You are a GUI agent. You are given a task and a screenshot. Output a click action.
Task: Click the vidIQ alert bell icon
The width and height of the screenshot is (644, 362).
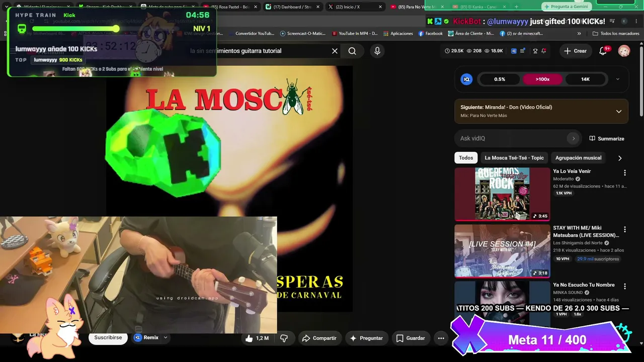[543, 51]
